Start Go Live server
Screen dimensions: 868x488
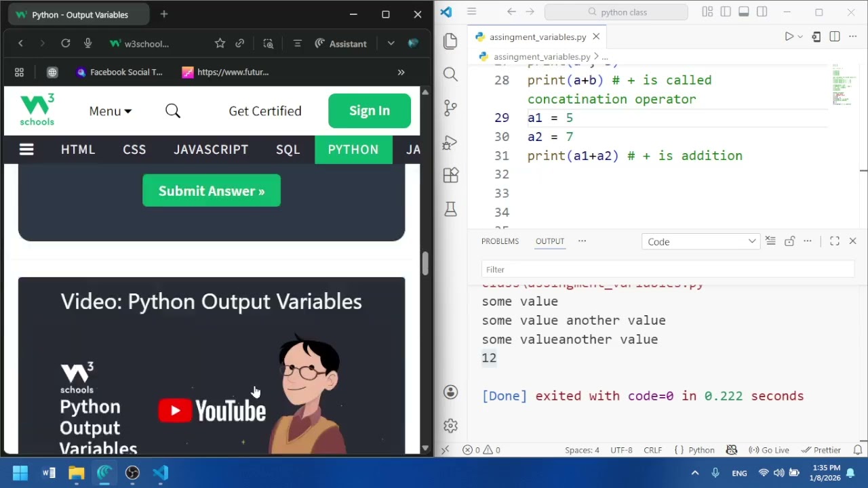[769, 450]
